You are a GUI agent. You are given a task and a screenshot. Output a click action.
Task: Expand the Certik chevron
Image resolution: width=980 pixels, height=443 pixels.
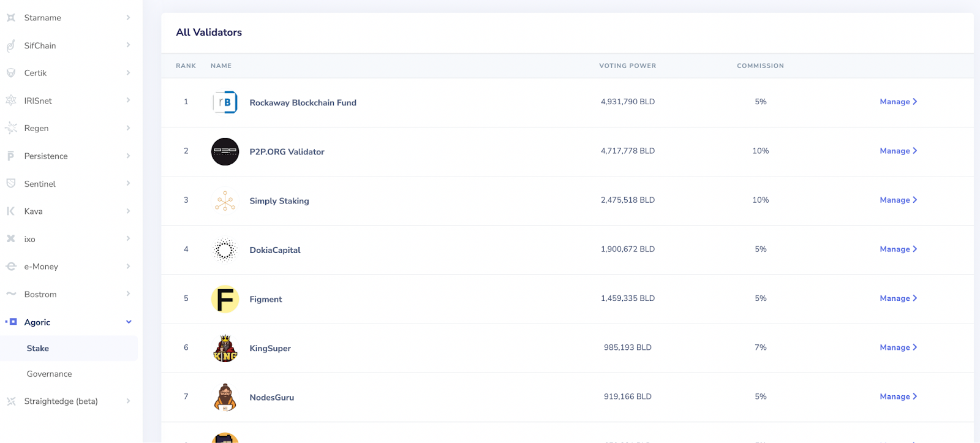(x=128, y=72)
